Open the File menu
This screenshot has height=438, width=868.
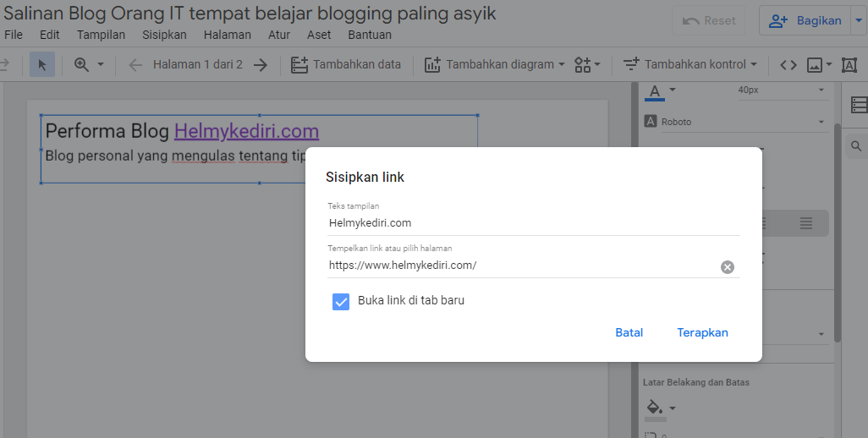(x=14, y=35)
